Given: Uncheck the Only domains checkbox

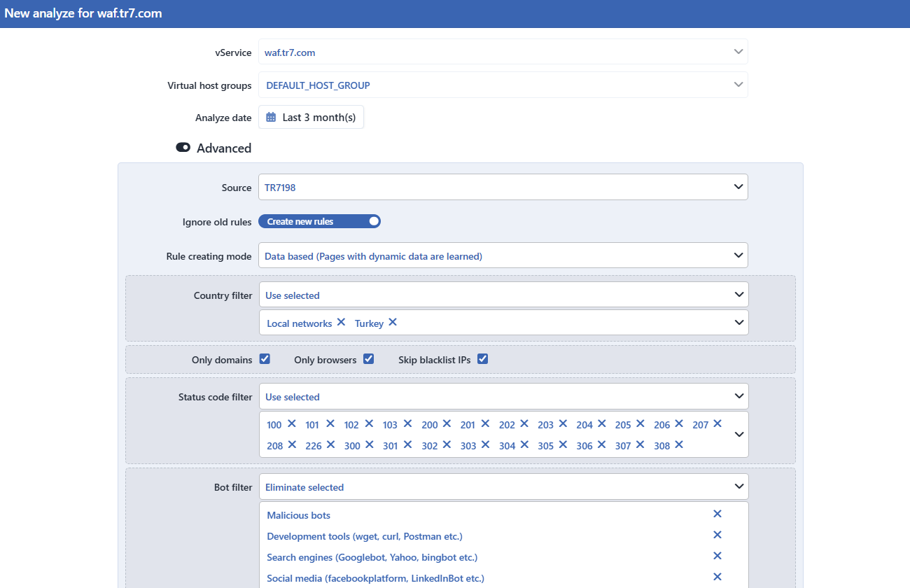Looking at the screenshot, I should pos(265,359).
